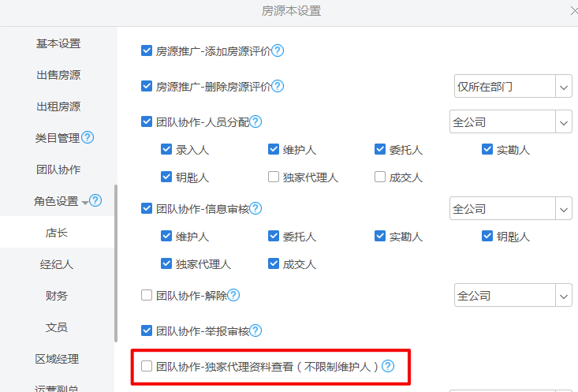
Task: Toggle 团队协作-人员分配 checkbox
Action: [x=147, y=121]
